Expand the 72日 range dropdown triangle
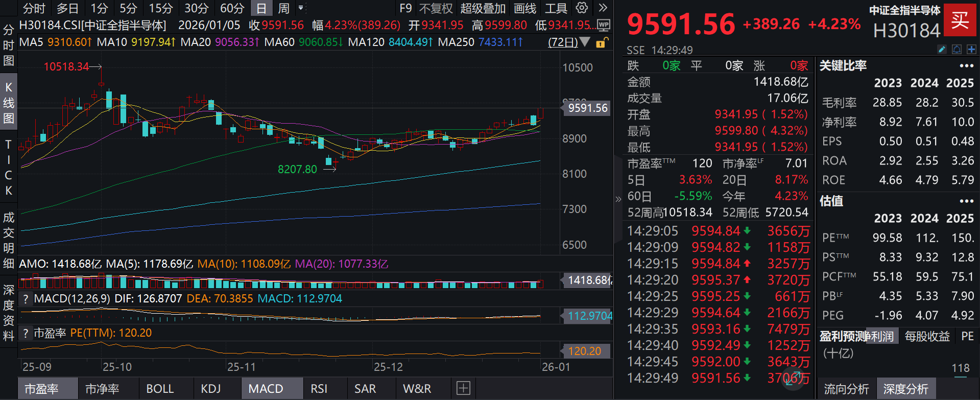 tap(585, 42)
